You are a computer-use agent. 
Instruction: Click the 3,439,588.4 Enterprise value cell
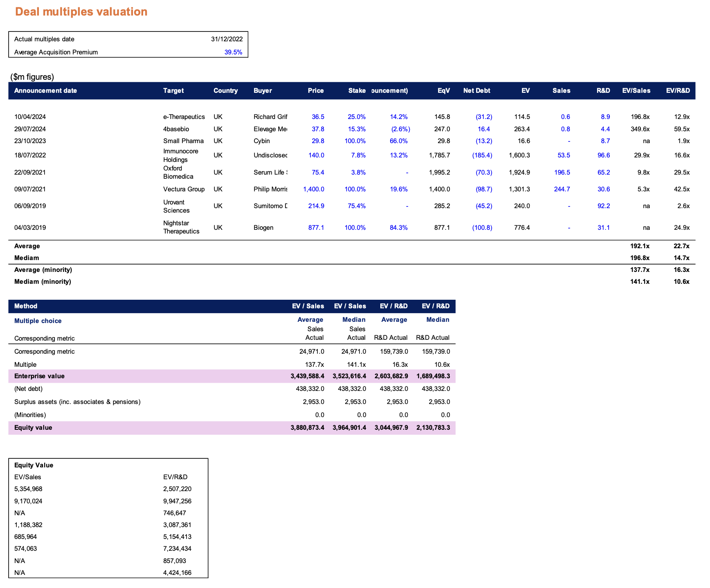tap(307, 376)
